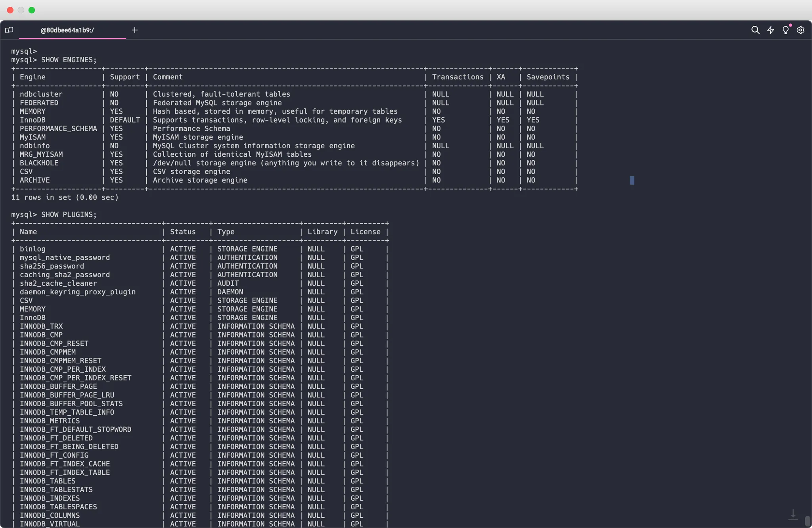This screenshot has width=812, height=528.
Task: Click the vertical scrollbar thumb
Action: tap(807, 521)
